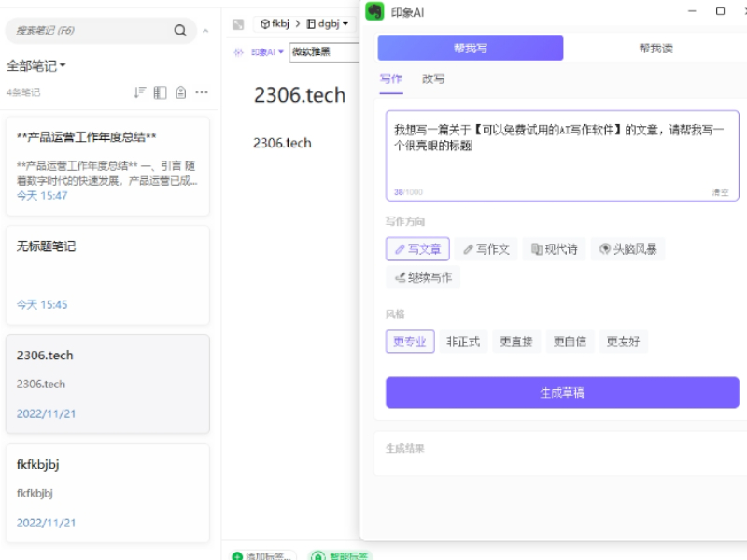Select the 改写 sub-tab
Image resolution: width=747 pixels, height=560 pixels.
click(x=433, y=79)
